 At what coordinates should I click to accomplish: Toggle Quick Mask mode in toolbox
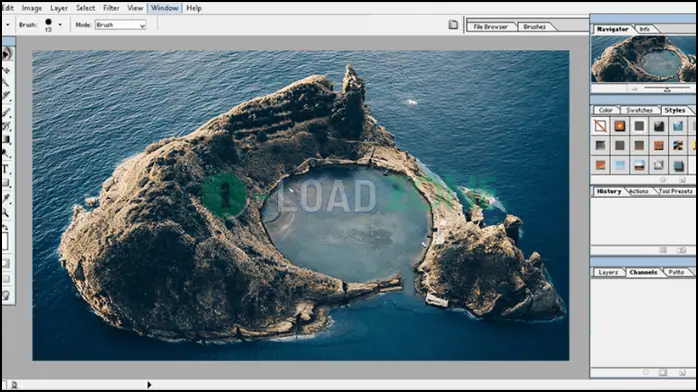point(6,264)
